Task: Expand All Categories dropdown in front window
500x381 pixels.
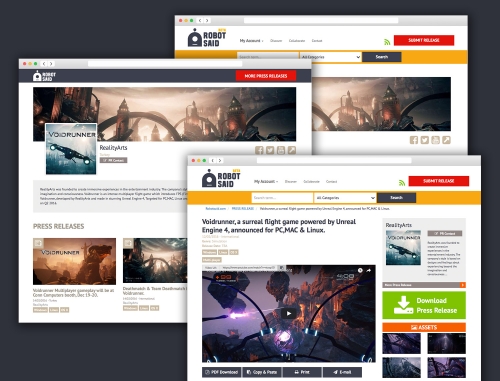Action: click(x=345, y=198)
